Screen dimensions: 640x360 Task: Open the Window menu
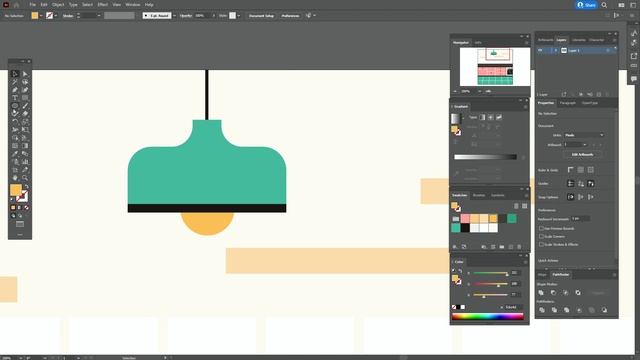(x=133, y=4)
